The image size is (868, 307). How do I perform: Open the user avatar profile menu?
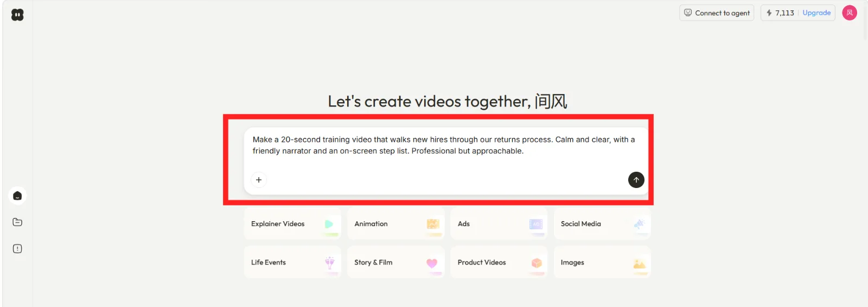(x=850, y=12)
